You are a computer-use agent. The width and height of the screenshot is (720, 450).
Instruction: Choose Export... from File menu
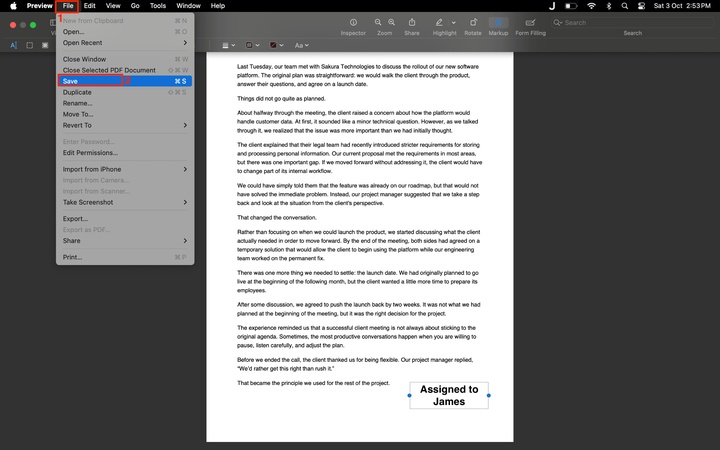point(124,219)
